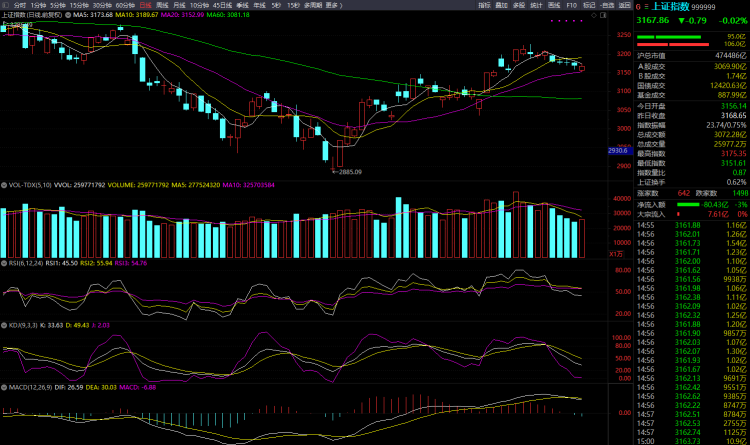Viewport: 750px width, 445px height.
Task: Switch chart to 周线 weekly period
Action: 162,5
